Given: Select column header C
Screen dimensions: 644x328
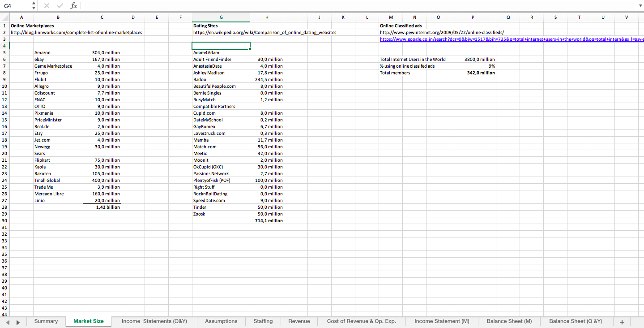Looking at the screenshot, I should tap(102, 17).
